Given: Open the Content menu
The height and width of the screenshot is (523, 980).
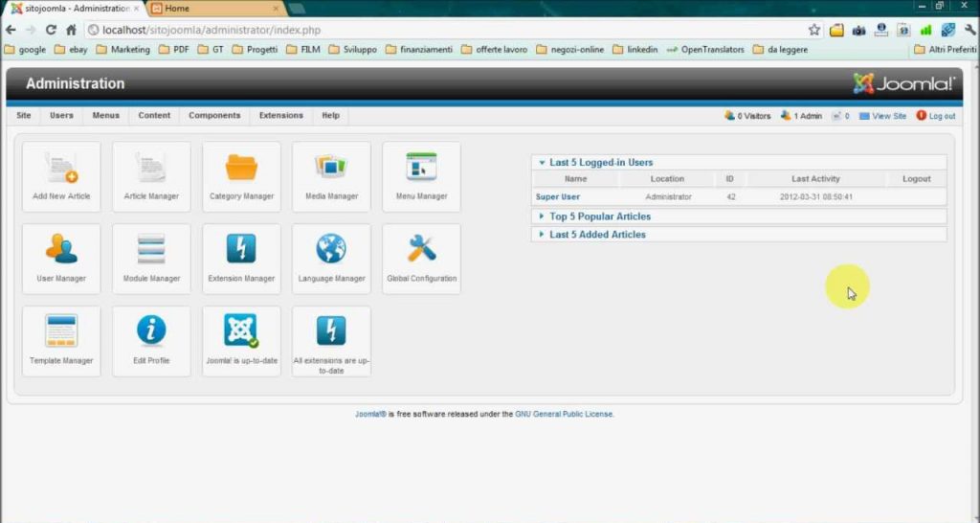Looking at the screenshot, I should [154, 115].
